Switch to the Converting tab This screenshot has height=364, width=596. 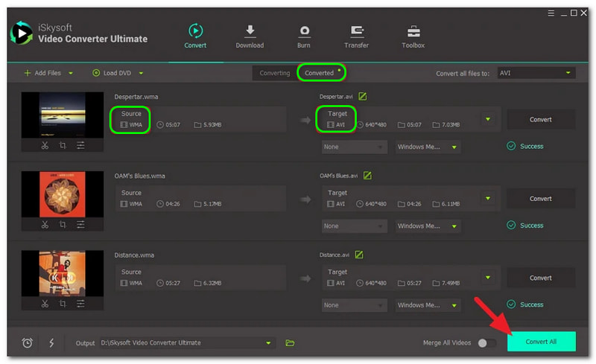274,73
